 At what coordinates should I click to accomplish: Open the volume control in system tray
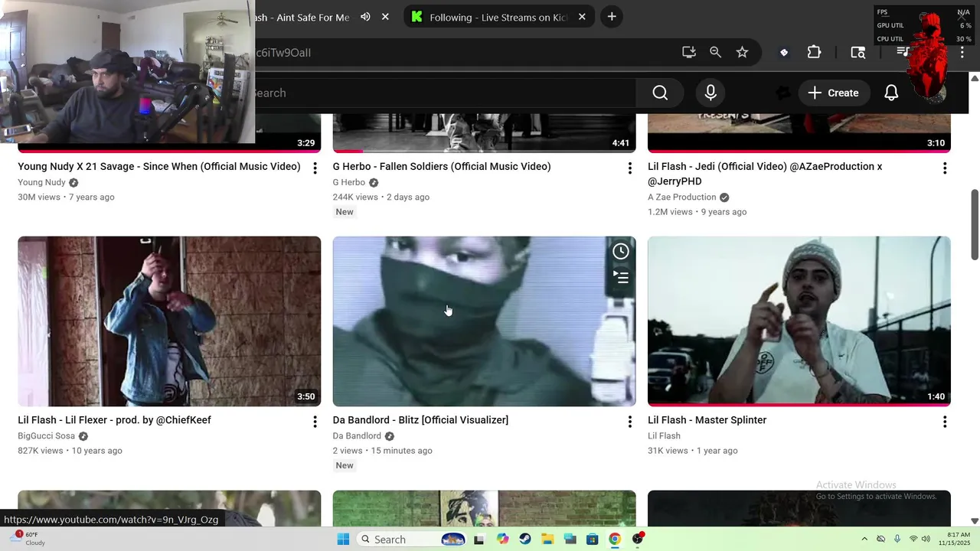tap(925, 540)
